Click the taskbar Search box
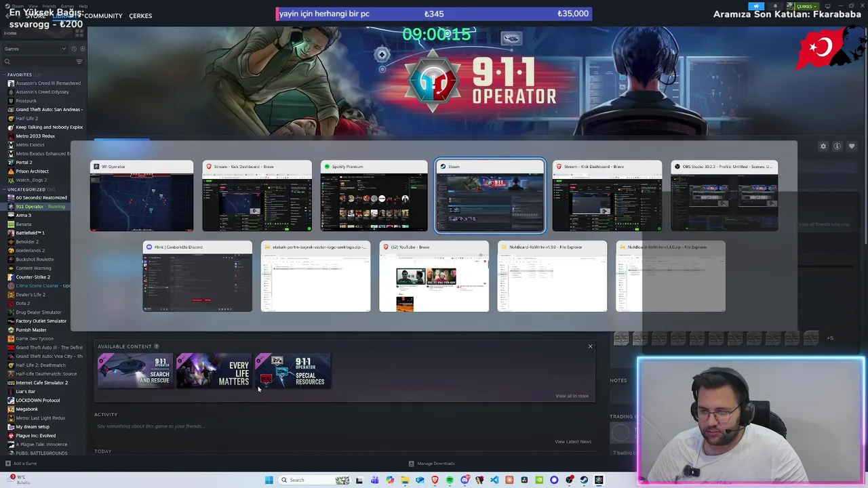The height and width of the screenshot is (488, 868). click(x=315, y=480)
